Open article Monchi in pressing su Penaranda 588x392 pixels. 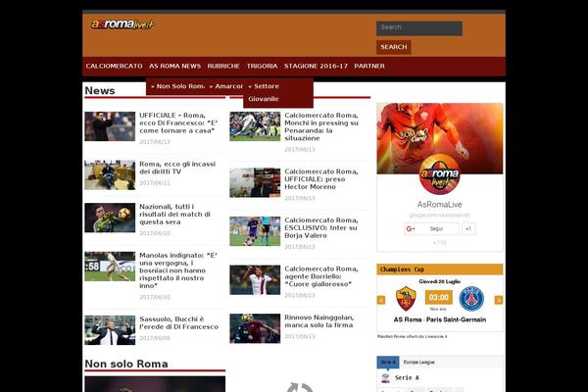(x=321, y=126)
